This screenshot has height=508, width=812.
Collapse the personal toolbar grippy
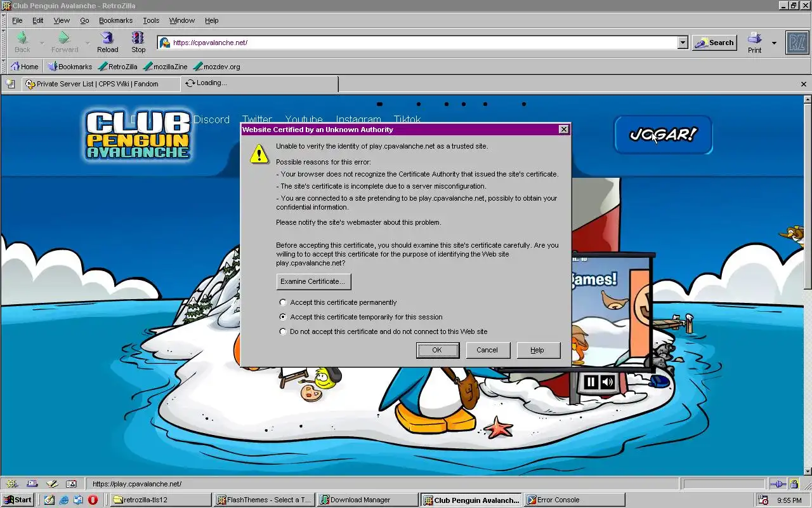tap(3, 67)
